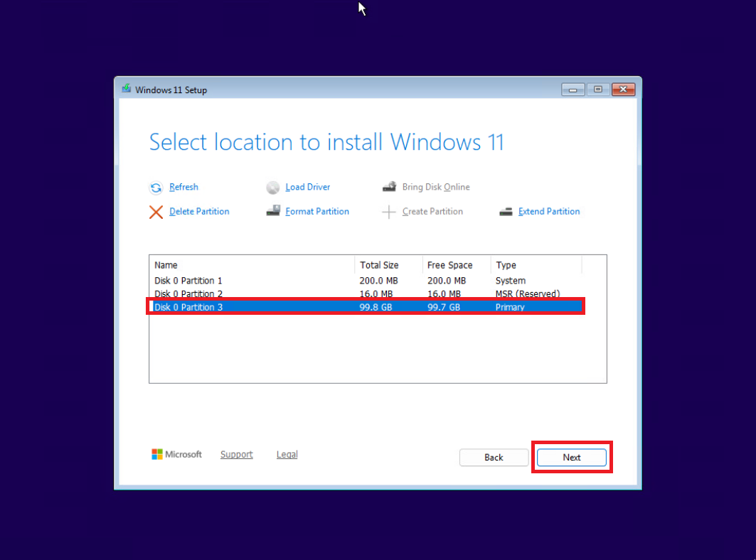Click the Windows 11 Setup title bar icon
The height and width of the screenshot is (560, 756).
click(127, 89)
